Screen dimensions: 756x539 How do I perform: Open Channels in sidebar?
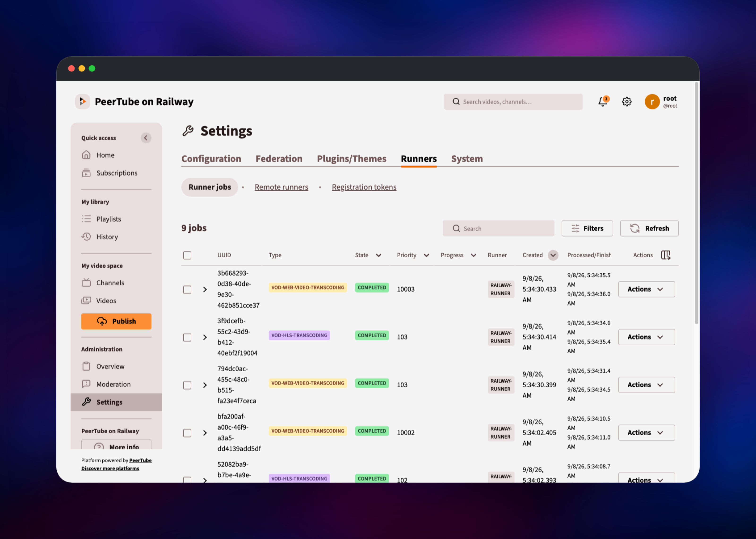[x=103, y=283]
